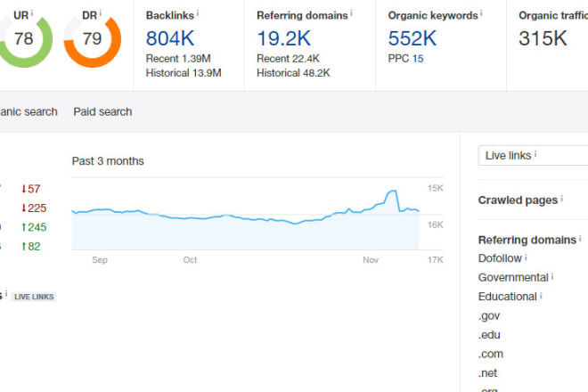
Task: Click the .net row label
Action: 487,373
